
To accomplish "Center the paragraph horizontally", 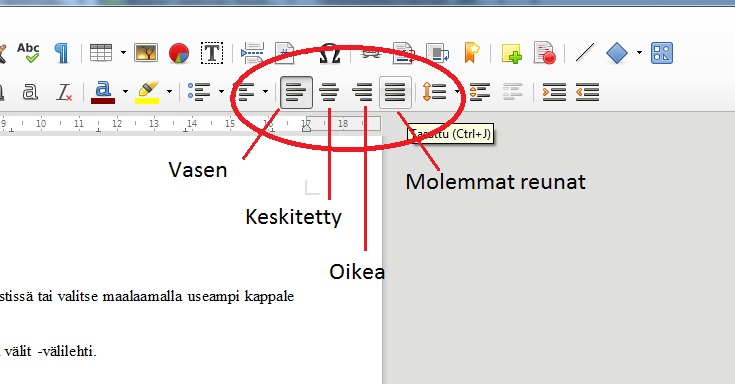I will 329,92.
